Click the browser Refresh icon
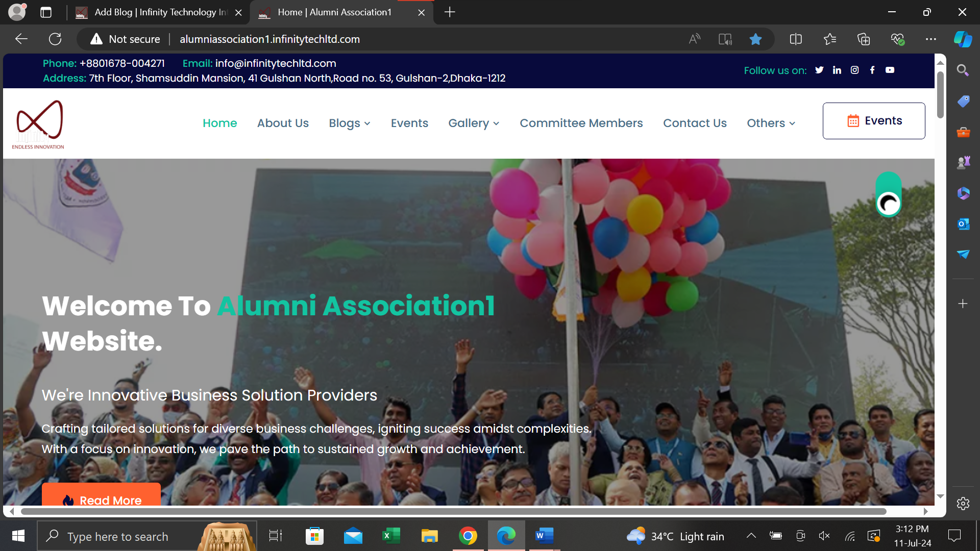 [x=55, y=39]
